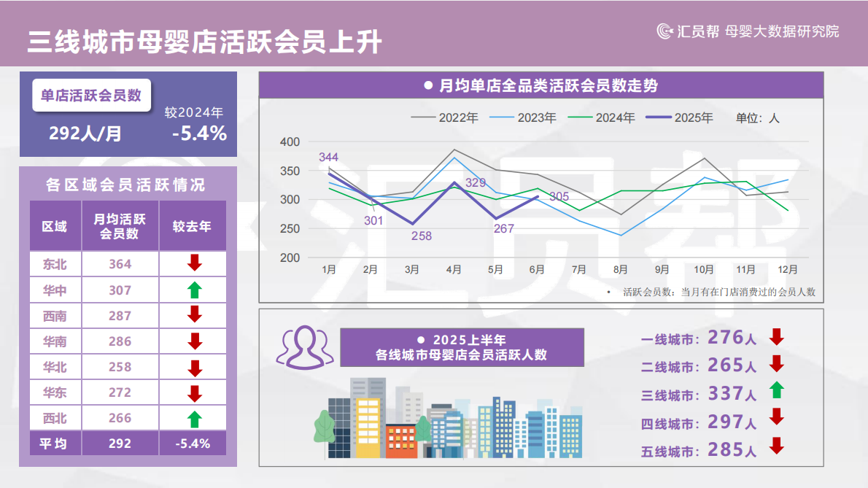Click the red down arrow beside 华东
868x488 pixels.
(193, 392)
